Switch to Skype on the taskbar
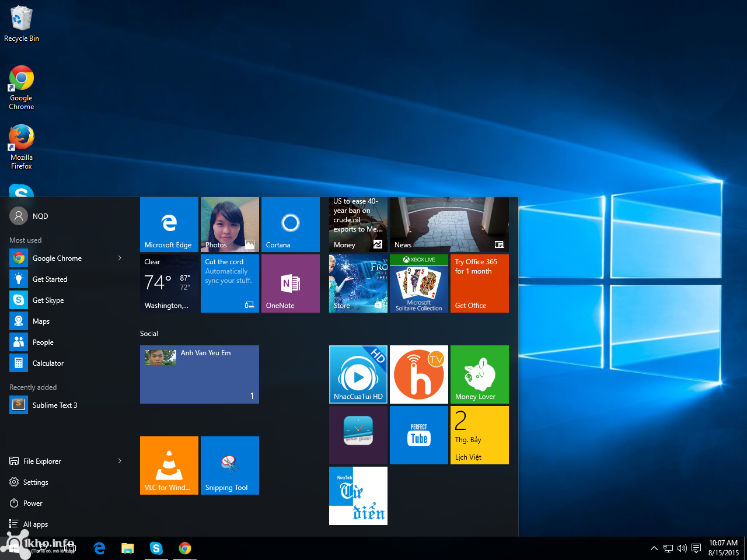This screenshot has width=747, height=560. 156,548
